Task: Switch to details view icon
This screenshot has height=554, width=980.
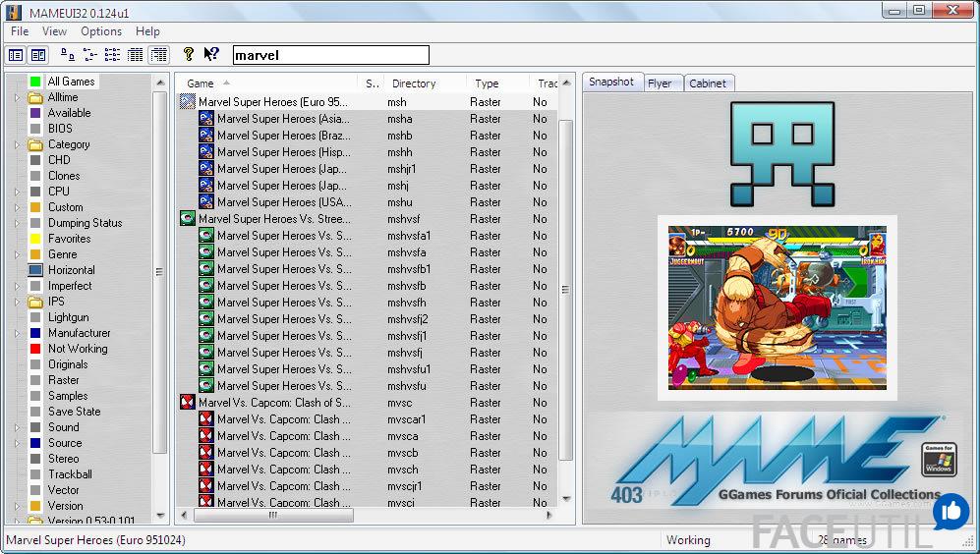Action: click(x=135, y=55)
